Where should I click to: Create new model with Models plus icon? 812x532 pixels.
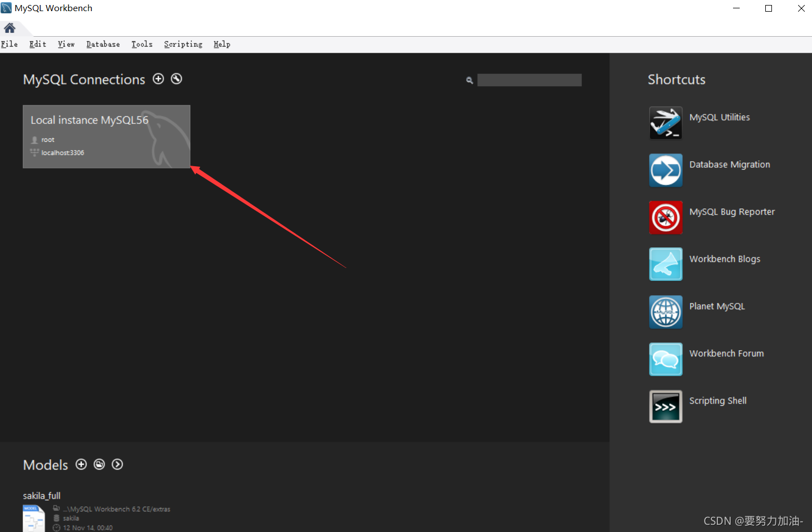(x=81, y=464)
